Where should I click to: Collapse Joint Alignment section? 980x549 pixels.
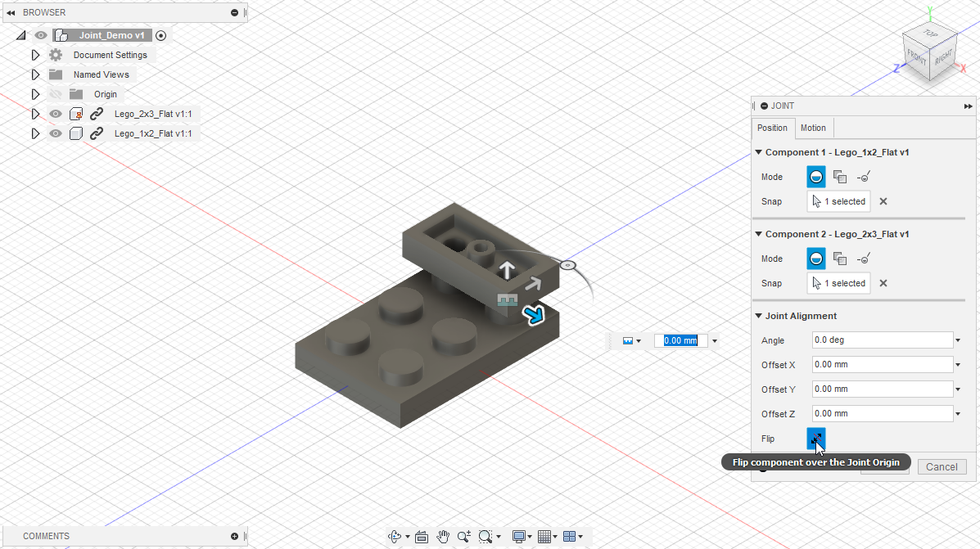coord(759,316)
